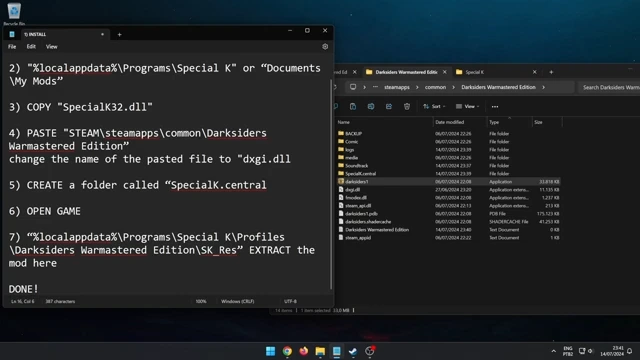Select the steam_appid text document
640x360 pixels.
pyautogui.click(x=358, y=238)
